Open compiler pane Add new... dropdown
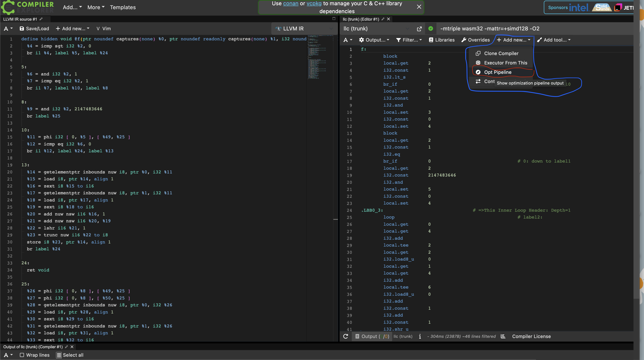Viewport: 644px width, 360px height. [x=514, y=40]
